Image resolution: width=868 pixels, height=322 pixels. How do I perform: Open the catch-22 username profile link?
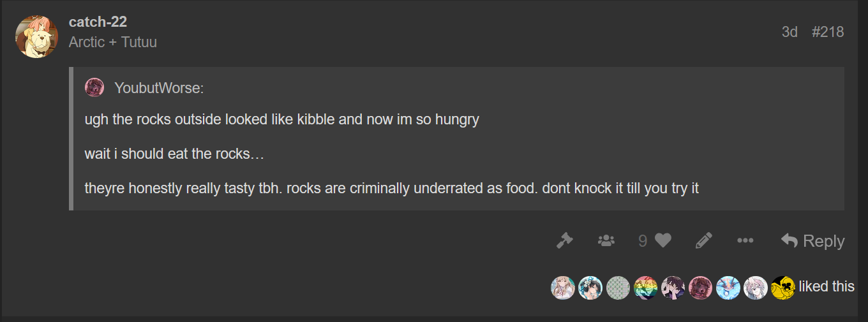(98, 22)
